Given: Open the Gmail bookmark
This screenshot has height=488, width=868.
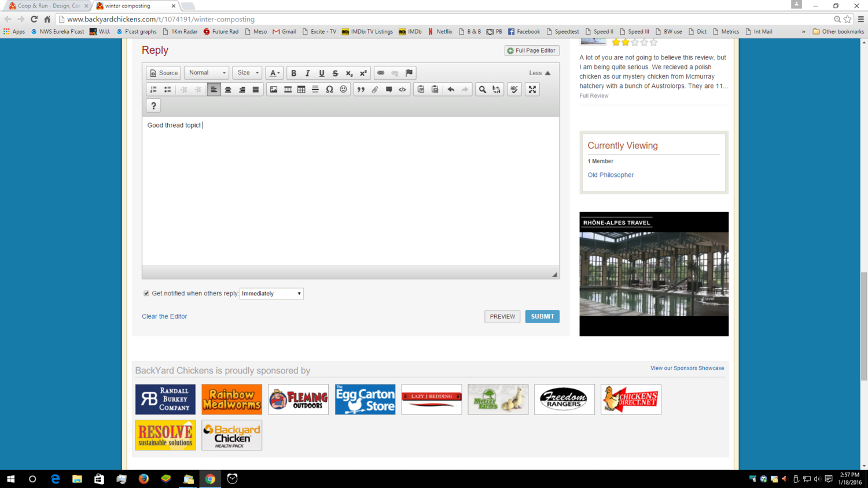Looking at the screenshot, I should (x=284, y=32).
